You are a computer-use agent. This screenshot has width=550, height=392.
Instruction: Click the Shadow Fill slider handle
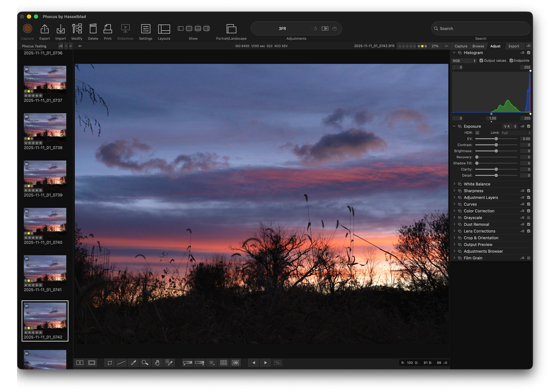(477, 163)
